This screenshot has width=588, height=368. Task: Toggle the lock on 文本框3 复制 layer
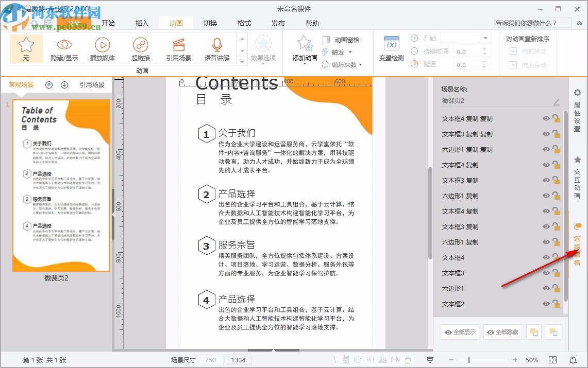click(556, 181)
